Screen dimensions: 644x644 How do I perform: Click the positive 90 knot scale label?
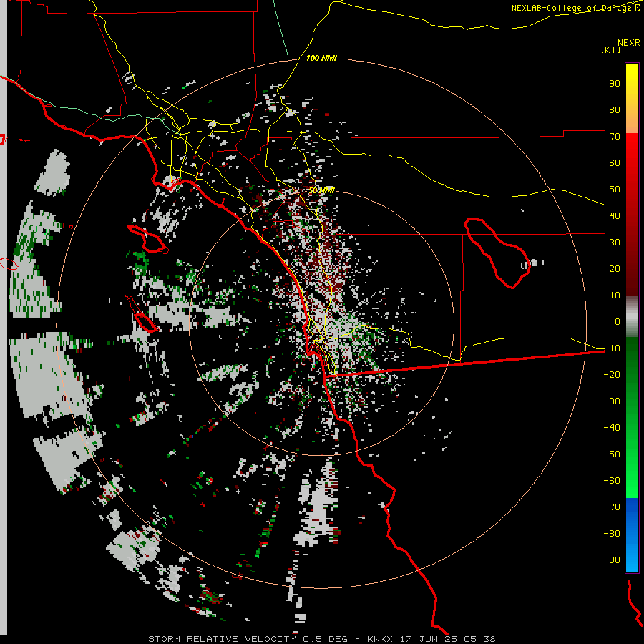[x=615, y=84]
